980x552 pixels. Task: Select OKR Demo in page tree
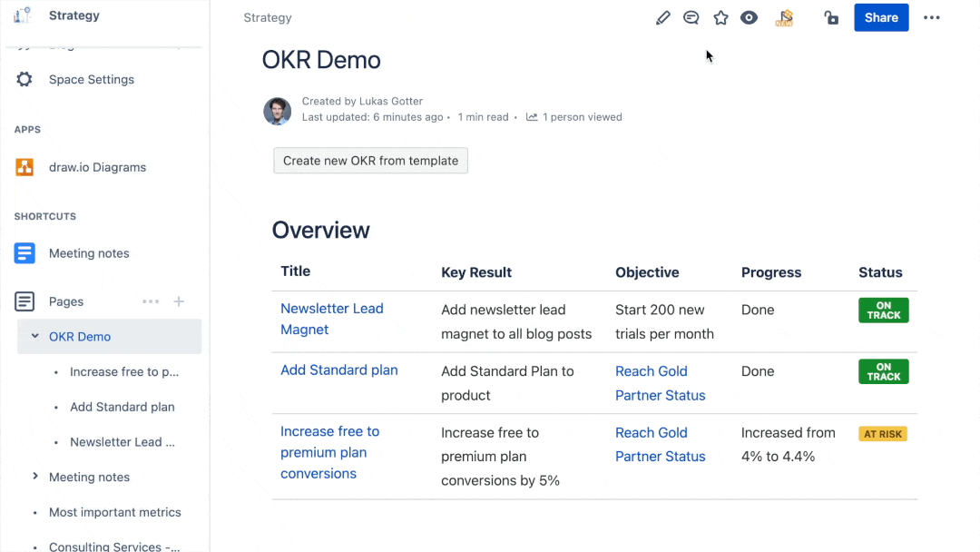coord(79,336)
